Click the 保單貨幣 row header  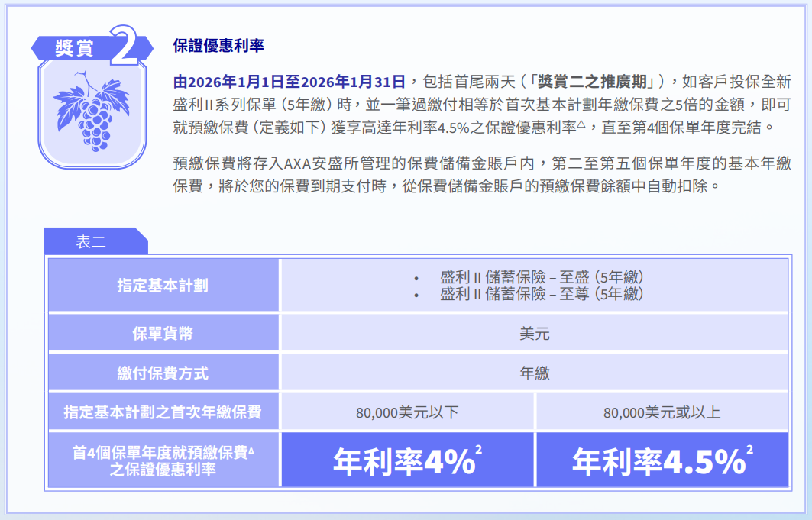click(x=163, y=334)
